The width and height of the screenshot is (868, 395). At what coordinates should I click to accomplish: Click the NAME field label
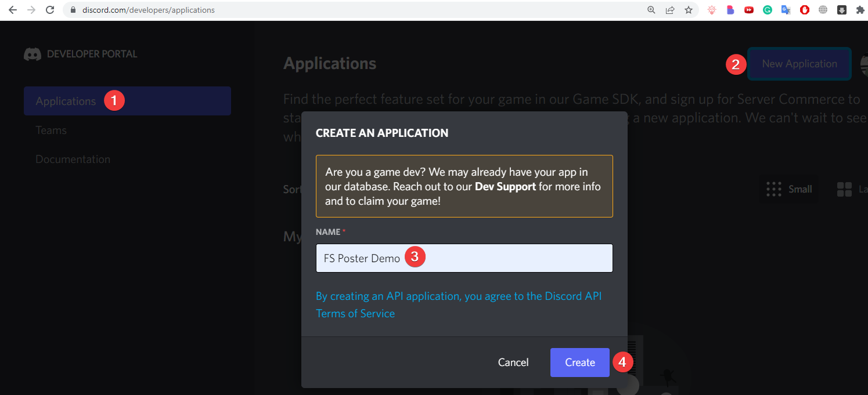point(328,232)
